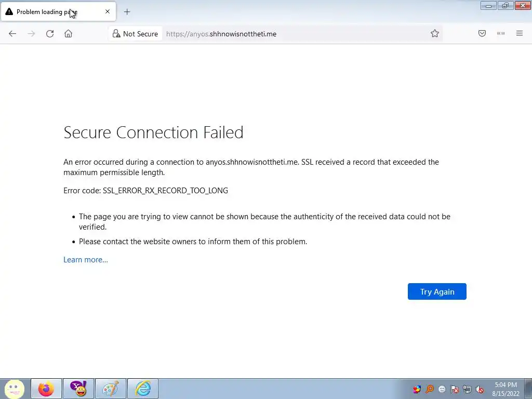The image size is (532, 399).
Task: Open a new browser tab
Action: 127,11
